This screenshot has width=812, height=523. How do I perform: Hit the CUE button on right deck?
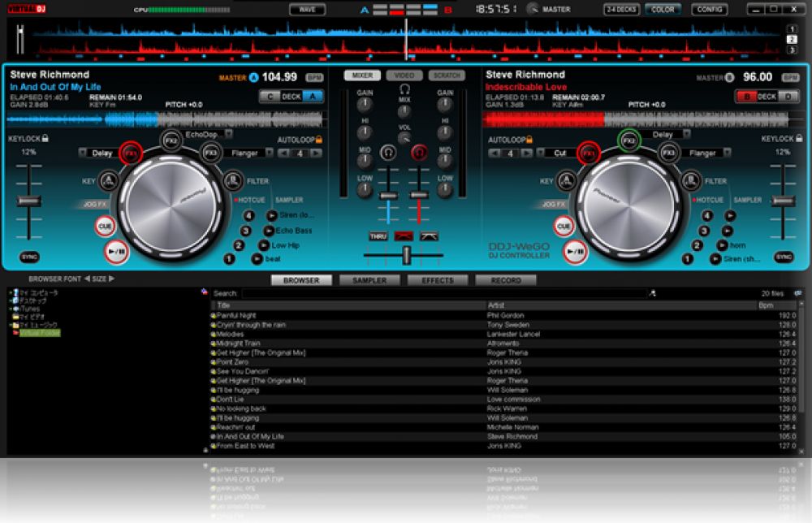click(x=564, y=227)
